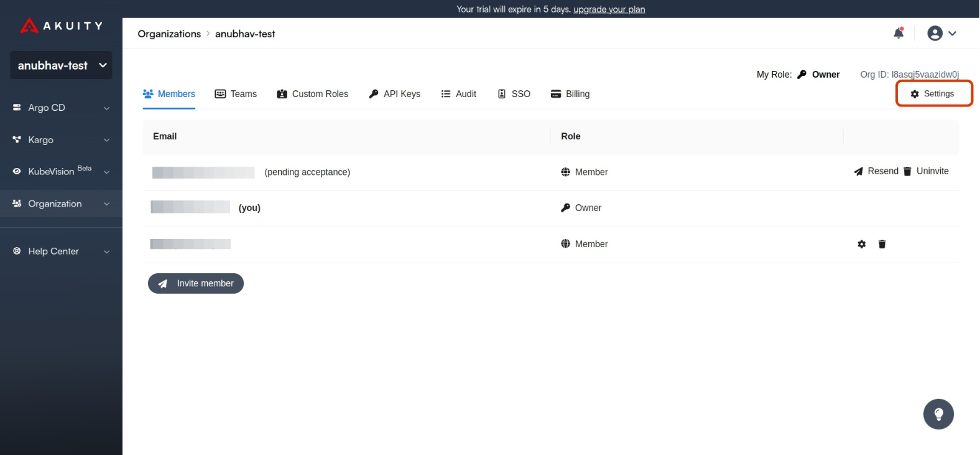Switch to the Members tab
980x455 pixels.
(x=169, y=94)
